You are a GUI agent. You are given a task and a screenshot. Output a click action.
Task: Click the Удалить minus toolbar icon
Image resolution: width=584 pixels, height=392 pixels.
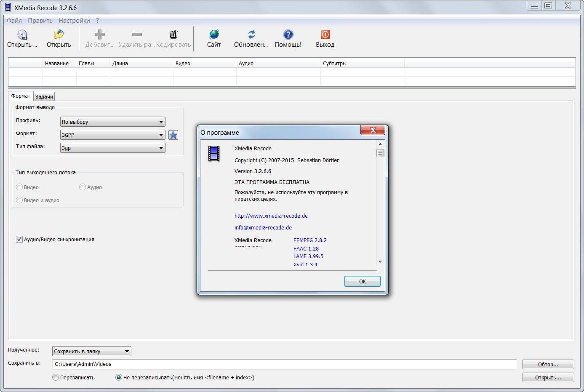[x=136, y=35]
